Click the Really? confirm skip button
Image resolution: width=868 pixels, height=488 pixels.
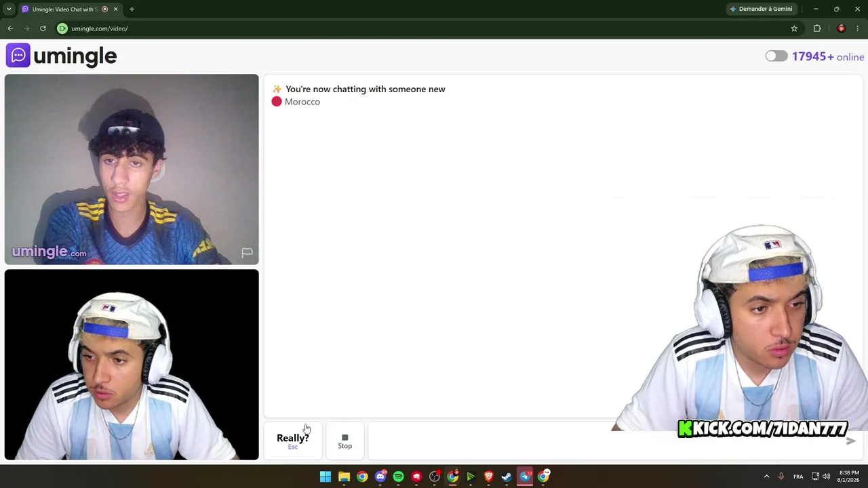pos(293,441)
